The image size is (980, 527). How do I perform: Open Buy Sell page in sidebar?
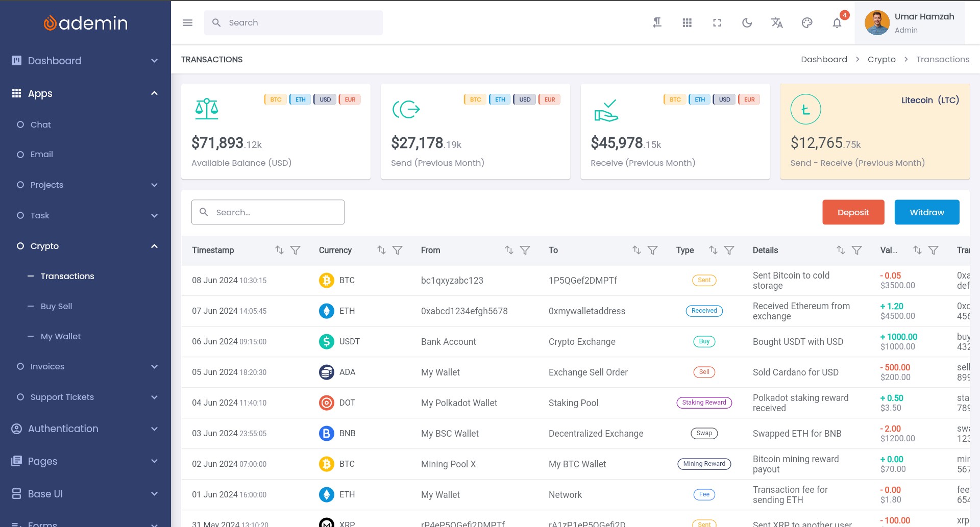click(x=56, y=306)
